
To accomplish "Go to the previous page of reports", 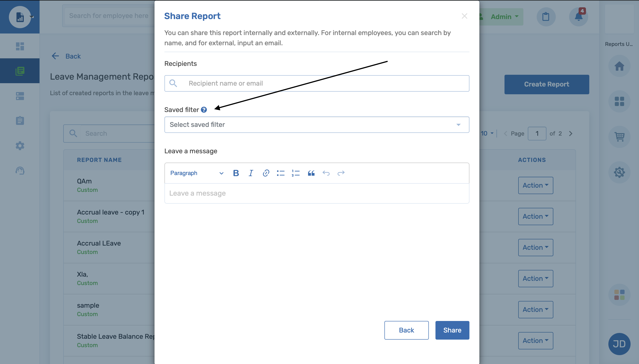I will pos(505,133).
